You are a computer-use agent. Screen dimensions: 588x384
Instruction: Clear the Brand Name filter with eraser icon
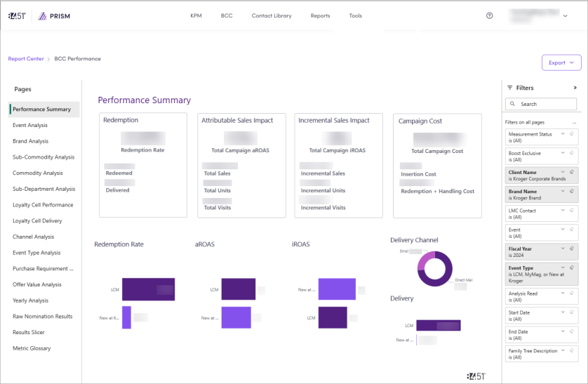572,190
